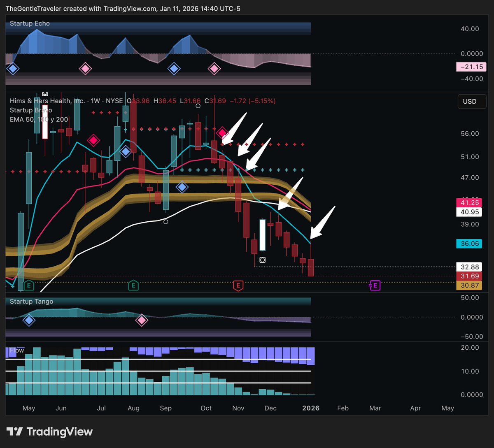Viewport: 494px width, 448px height.
Task: Click the small circle marker above the October candles
Action: [x=198, y=106]
